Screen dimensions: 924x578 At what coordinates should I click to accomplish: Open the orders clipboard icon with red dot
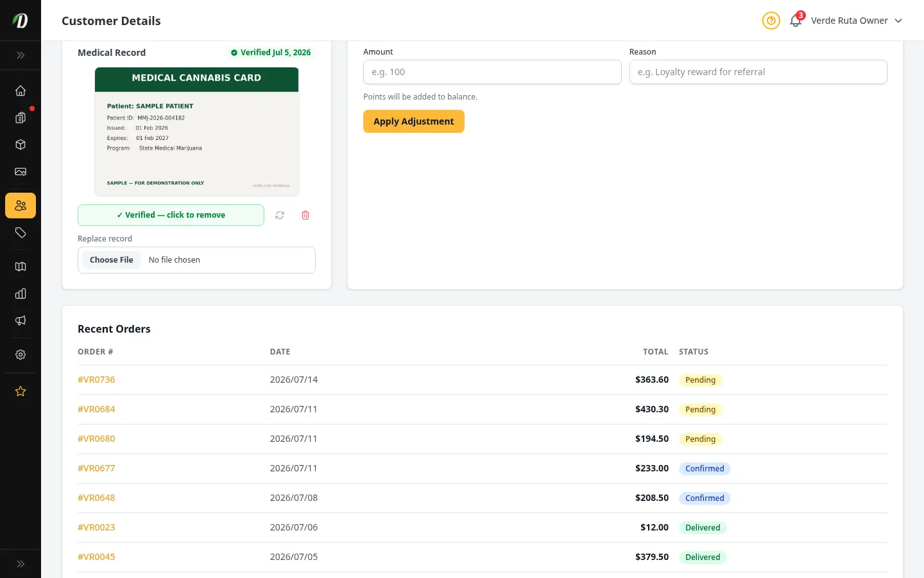click(21, 118)
